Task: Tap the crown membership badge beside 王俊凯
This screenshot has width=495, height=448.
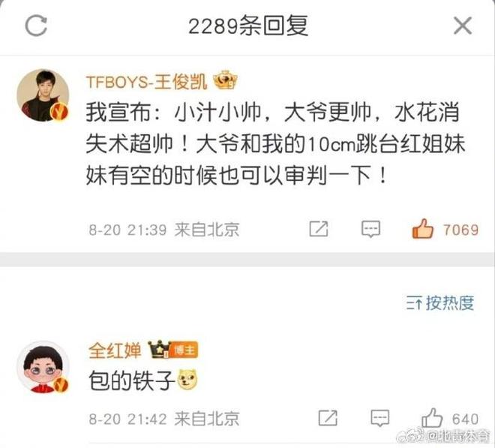Action: tap(226, 80)
